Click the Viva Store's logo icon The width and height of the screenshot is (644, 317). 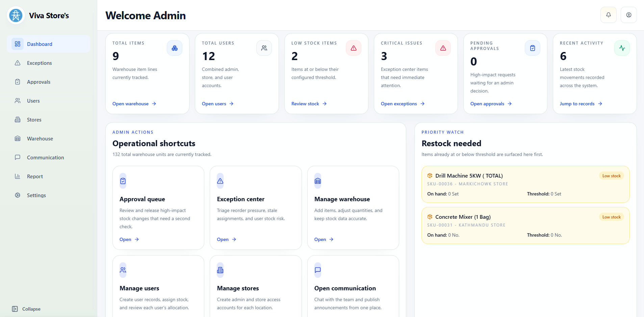point(16,15)
